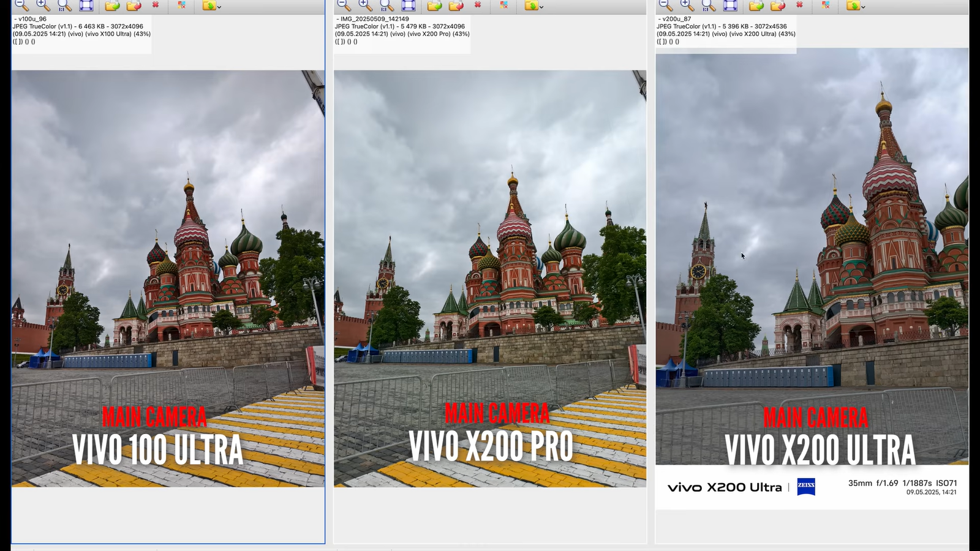The width and height of the screenshot is (980, 551).
Task: Set 1:1 zoom in v100u_96 pane
Action: (64, 6)
